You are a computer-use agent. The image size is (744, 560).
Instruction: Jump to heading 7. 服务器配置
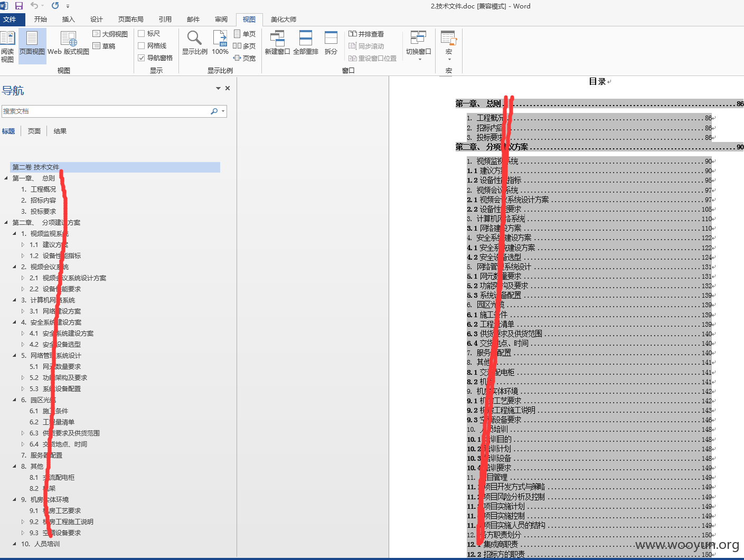(42, 455)
